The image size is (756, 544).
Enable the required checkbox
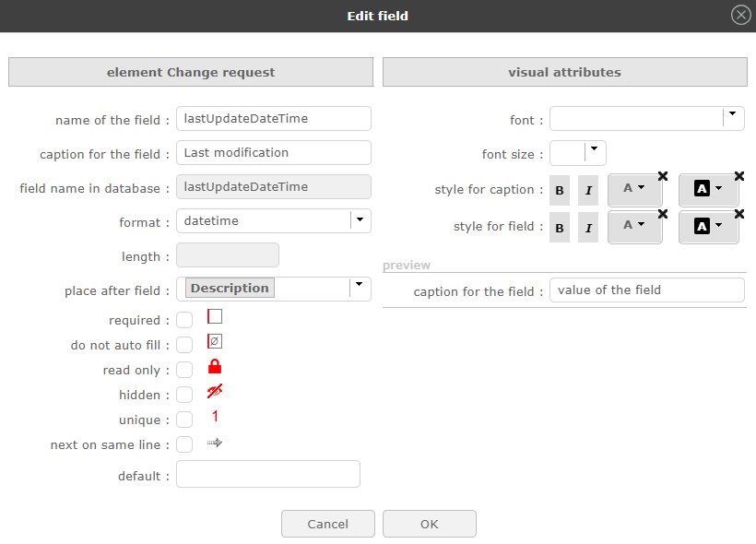pyautogui.click(x=184, y=320)
